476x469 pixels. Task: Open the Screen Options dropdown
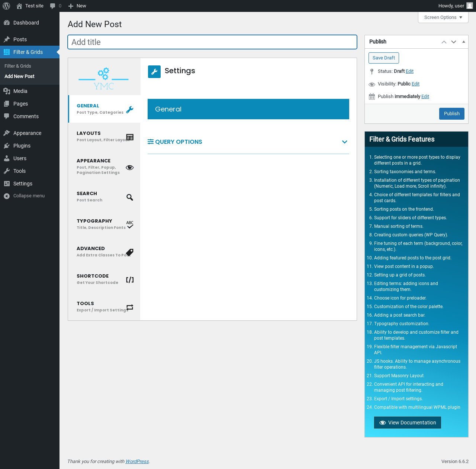click(443, 17)
